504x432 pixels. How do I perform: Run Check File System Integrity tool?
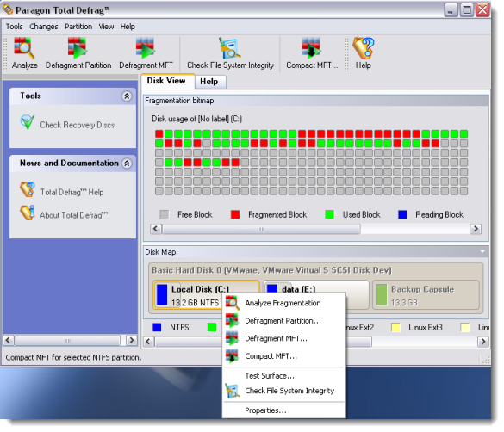(x=230, y=53)
